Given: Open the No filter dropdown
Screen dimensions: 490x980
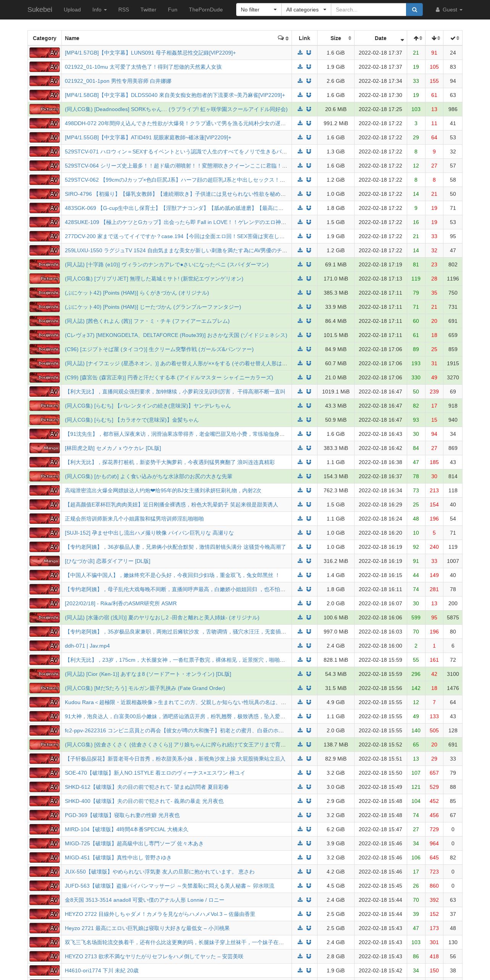Looking at the screenshot, I should pos(259,10).
